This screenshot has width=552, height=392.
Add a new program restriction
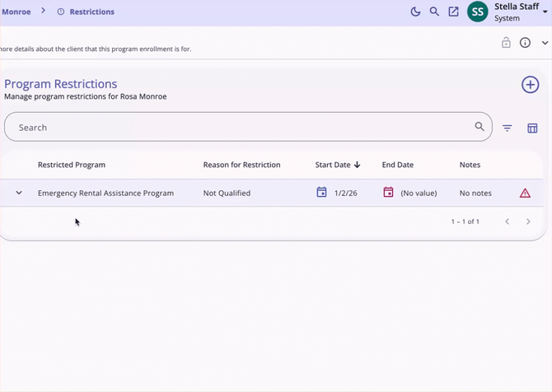(x=530, y=85)
